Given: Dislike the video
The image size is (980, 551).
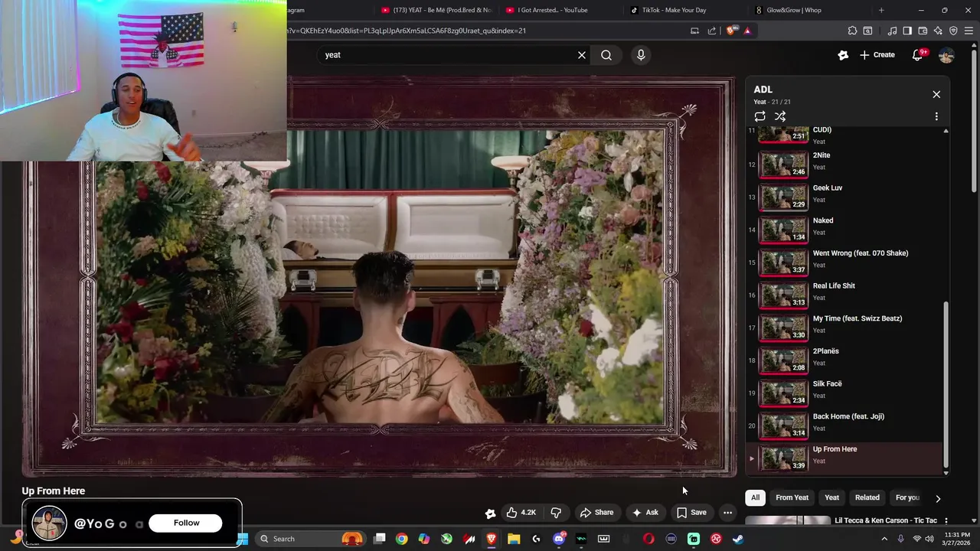Looking at the screenshot, I should [556, 513].
